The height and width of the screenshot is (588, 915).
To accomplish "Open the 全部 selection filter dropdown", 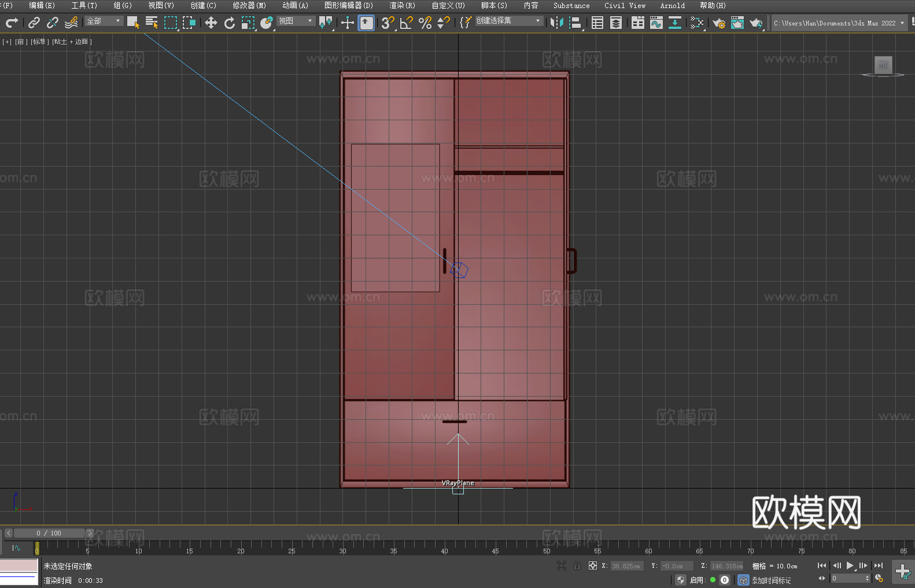I will click(104, 21).
